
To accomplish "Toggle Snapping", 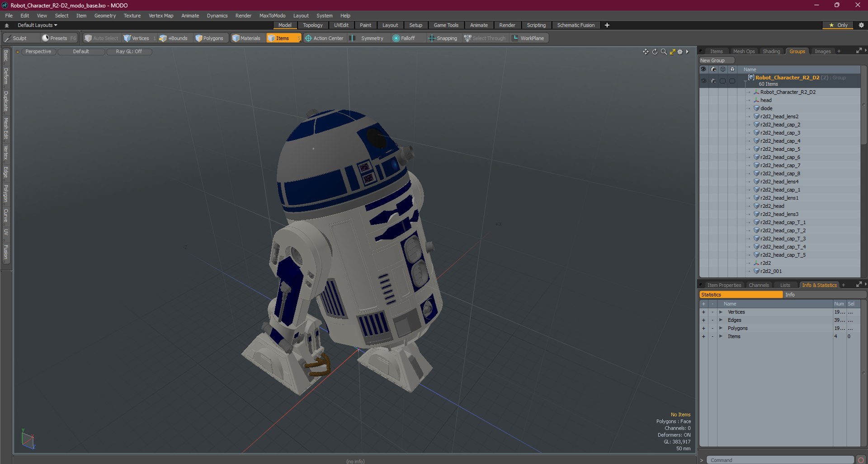I will click(443, 38).
